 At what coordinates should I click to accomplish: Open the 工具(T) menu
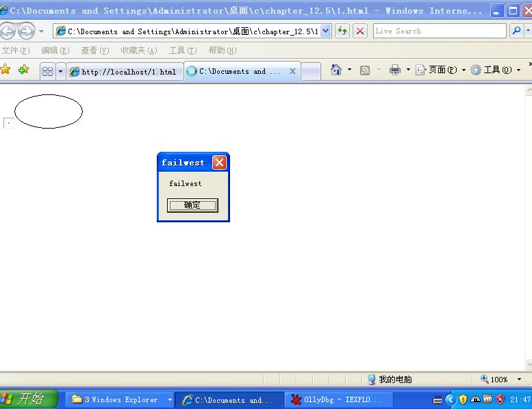coord(183,51)
